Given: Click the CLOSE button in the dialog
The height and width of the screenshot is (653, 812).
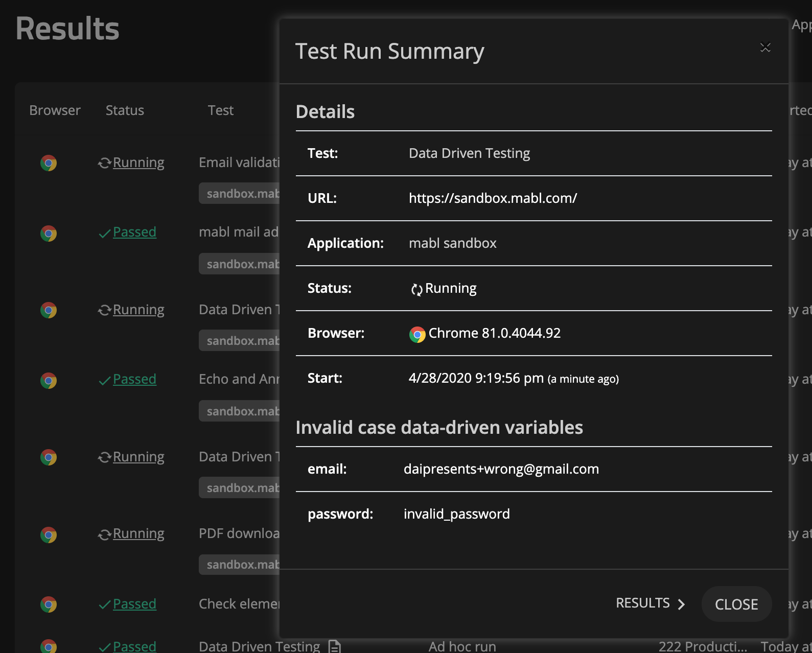Looking at the screenshot, I should (736, 604).
